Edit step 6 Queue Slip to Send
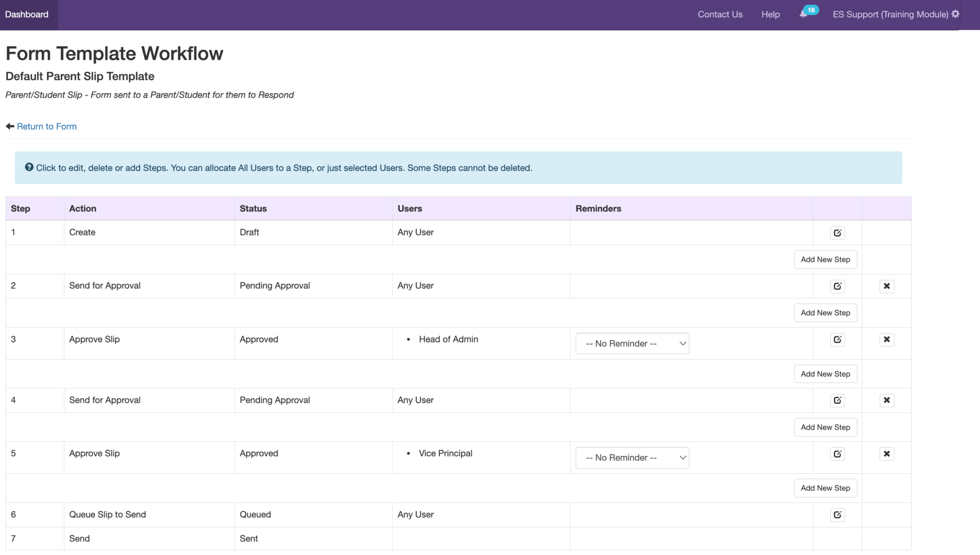This screenshot has height=555, width=980. 837,515
